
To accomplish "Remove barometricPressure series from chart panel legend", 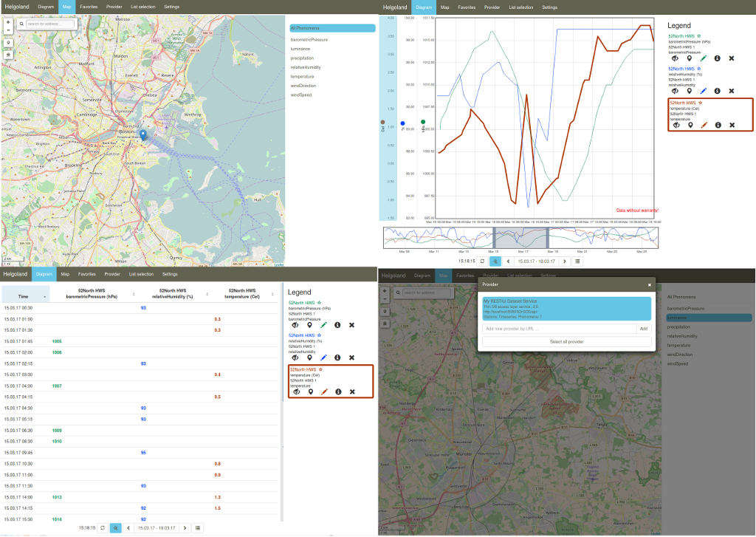I will (732, 58).
